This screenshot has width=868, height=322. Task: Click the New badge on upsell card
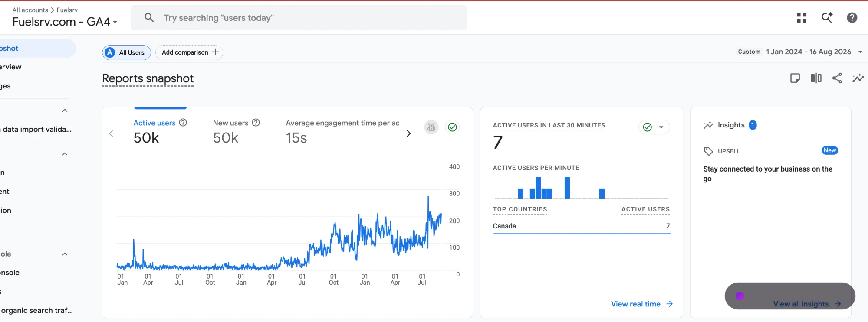[x=830, y=150]
